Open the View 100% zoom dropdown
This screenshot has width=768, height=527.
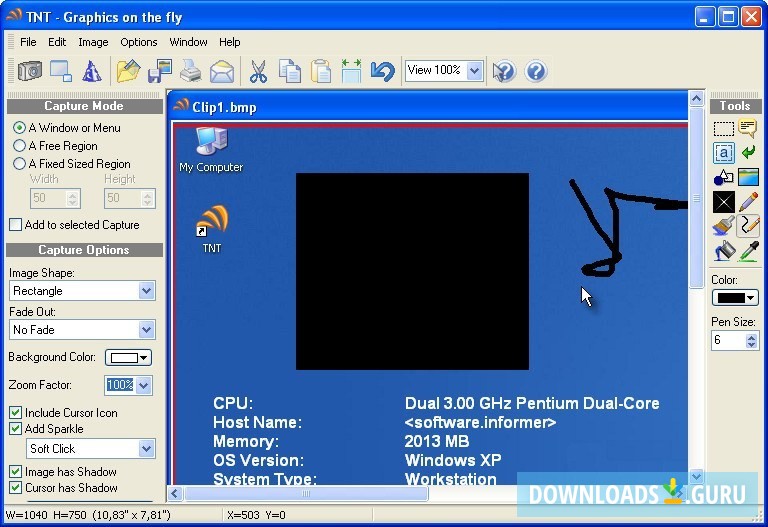(474, 71)
